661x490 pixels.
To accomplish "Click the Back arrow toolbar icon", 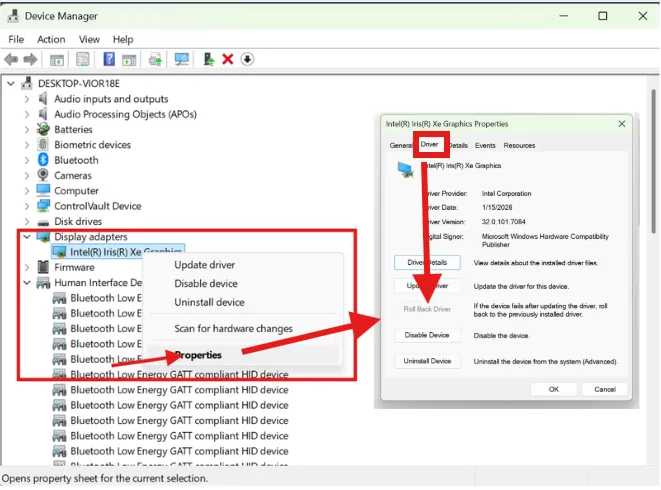I will click(11, 59).
